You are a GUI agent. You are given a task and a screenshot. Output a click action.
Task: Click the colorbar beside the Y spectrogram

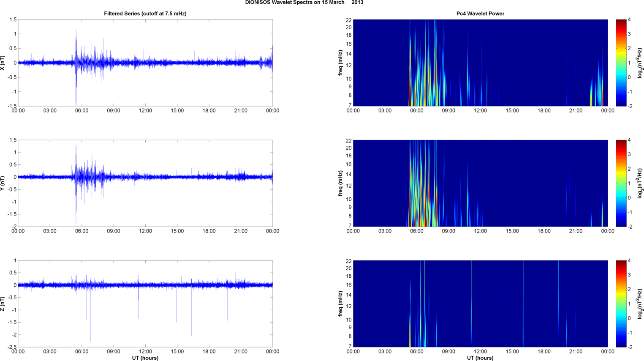(x=621, y=183)
